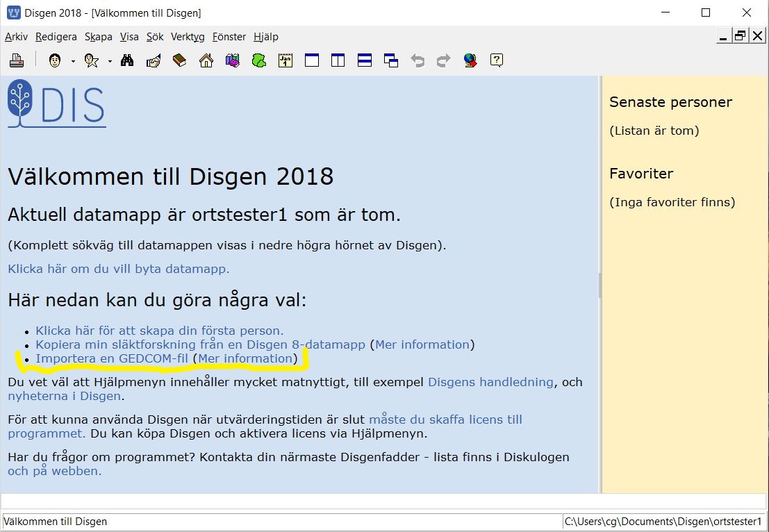
Task: Select horizontally stacked windows icon
Action: click(365, 60)
